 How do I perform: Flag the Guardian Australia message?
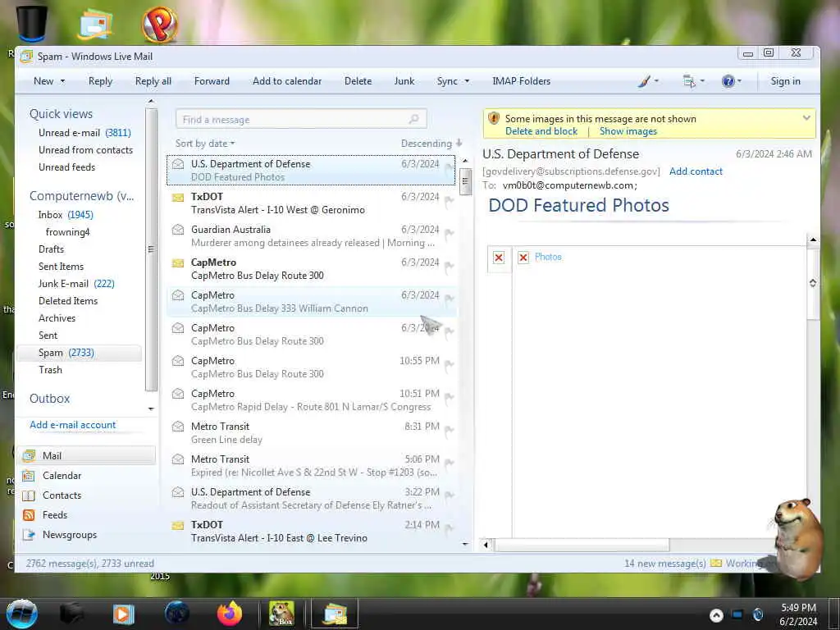click(449, 234)
